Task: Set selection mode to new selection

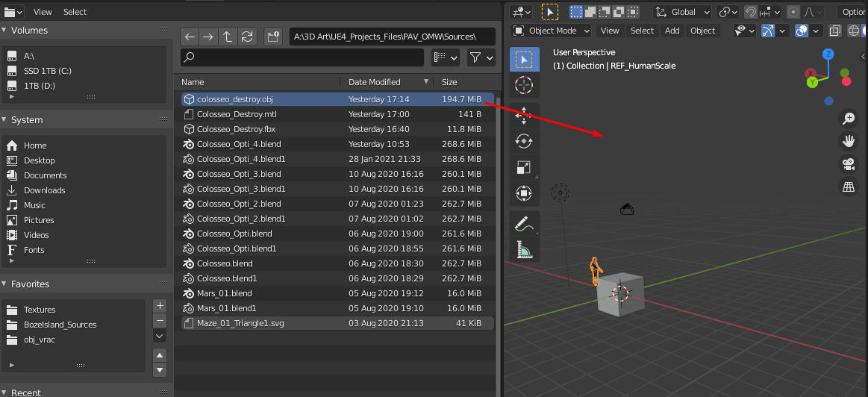Action: 576,12
